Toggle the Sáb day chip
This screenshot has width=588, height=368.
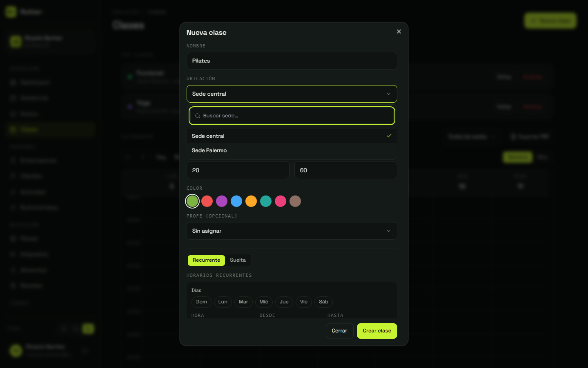(324, 302)
